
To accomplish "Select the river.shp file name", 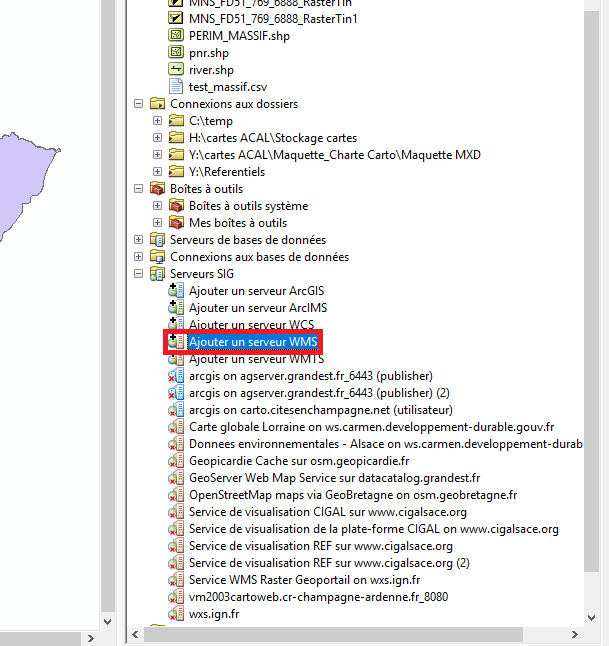I will 211,70.
